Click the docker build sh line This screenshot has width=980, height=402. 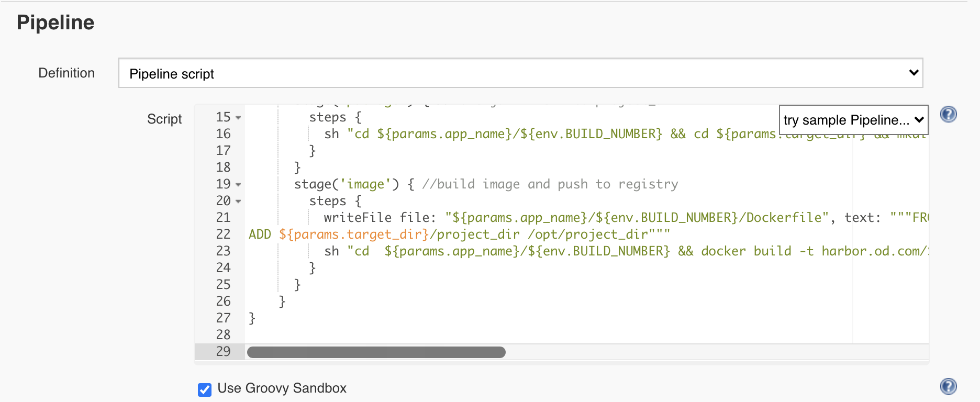(x=626, y=251)
